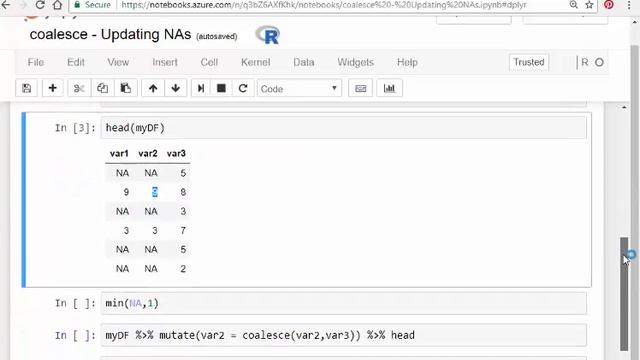Viewport: 640px width, 360px height.
Task: Click the Pinterest extension icon
Action: click(609, 5)
